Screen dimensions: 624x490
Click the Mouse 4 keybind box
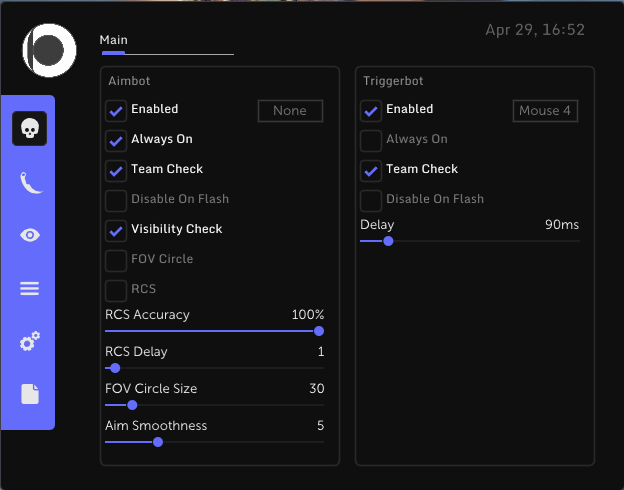[545, 111]
